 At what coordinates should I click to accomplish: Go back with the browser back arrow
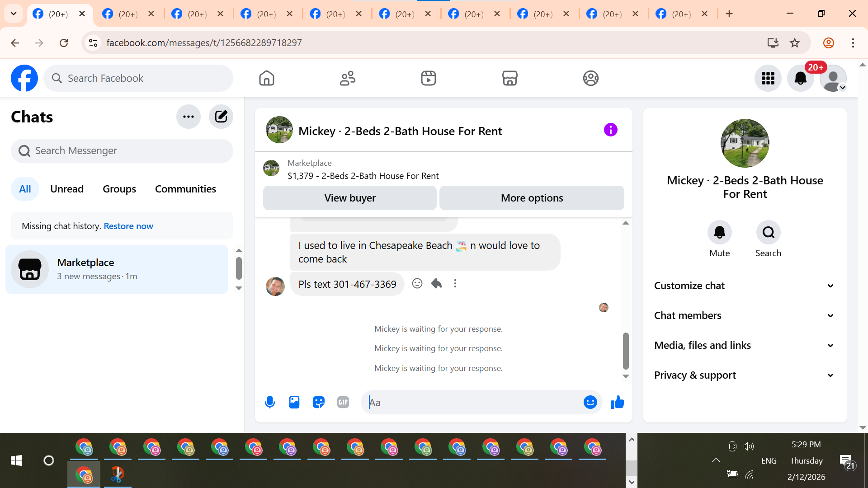[15, 43]
